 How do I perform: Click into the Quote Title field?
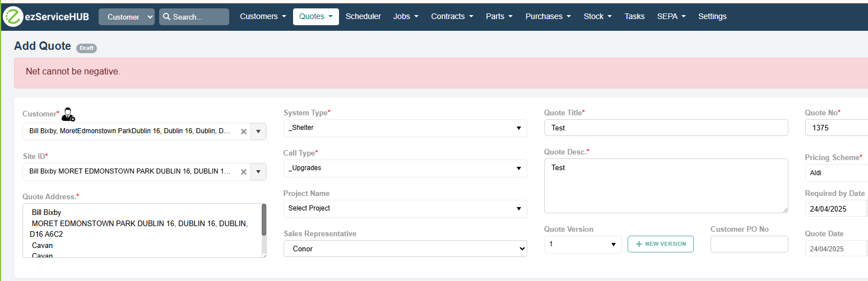point(666,128)
